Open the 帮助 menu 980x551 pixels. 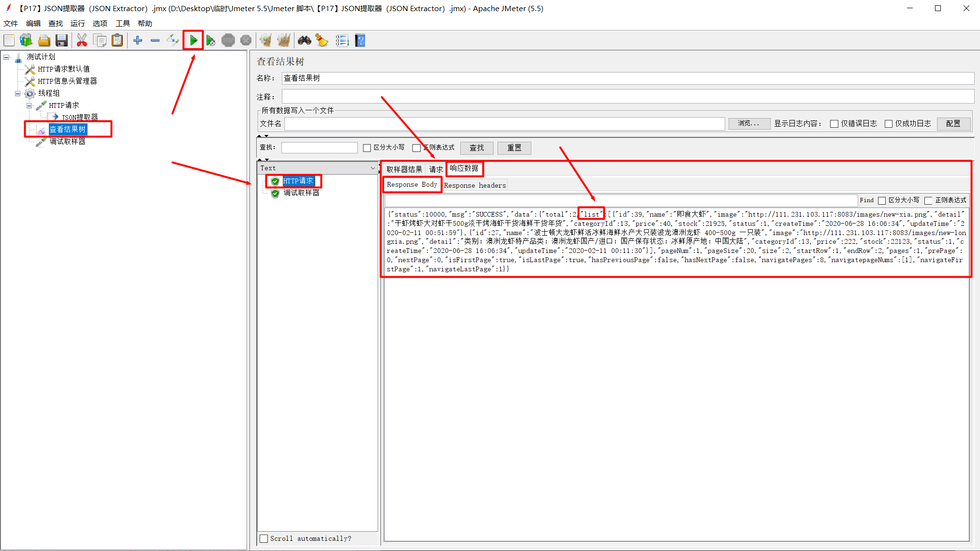pyautogui.click(x=145, y=24)
